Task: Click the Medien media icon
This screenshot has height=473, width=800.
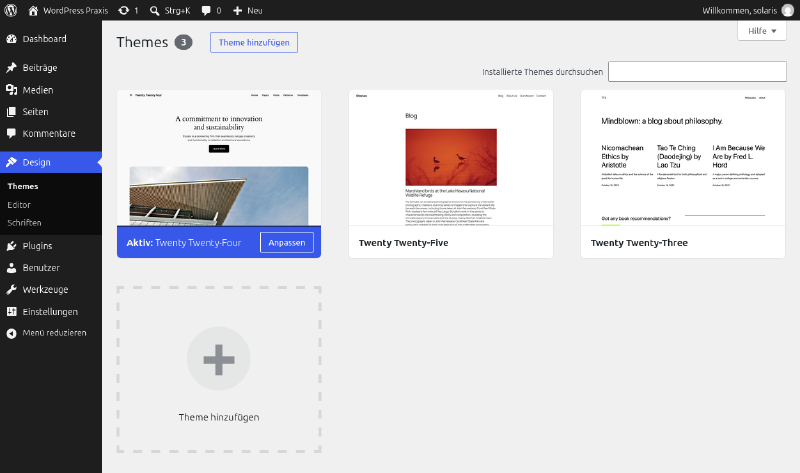Action: coord(11,90)
